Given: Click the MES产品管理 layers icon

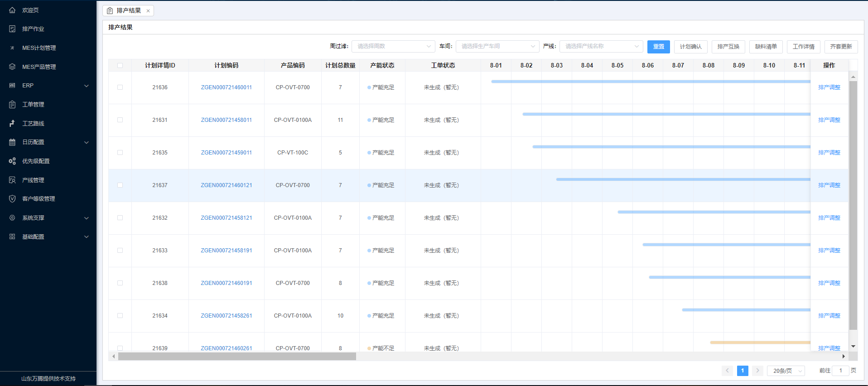Looking at the screenshot, I should tap(12, 67).
